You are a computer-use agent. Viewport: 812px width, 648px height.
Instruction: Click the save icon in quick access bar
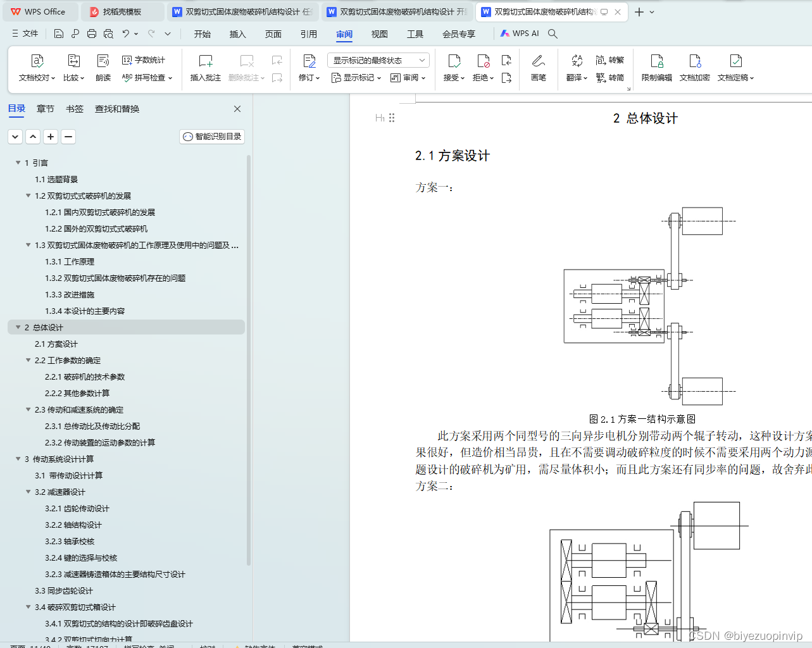[59, 34]
